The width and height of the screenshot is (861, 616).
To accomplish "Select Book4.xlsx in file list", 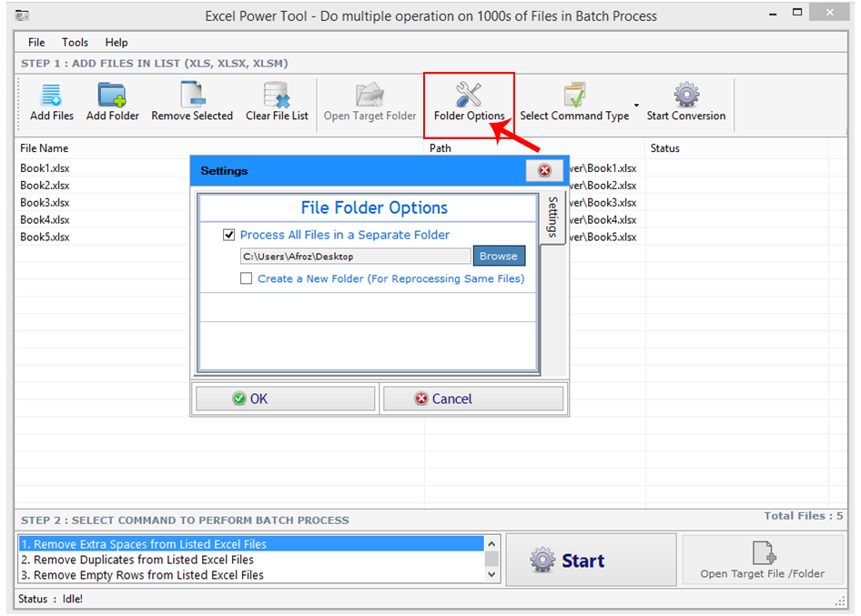I will (x=45, y=219).
